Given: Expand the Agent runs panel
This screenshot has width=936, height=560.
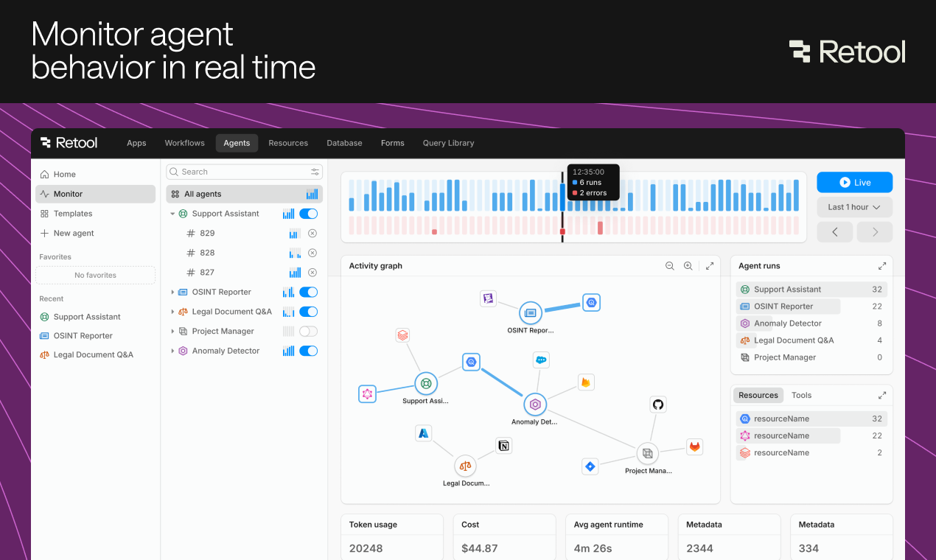Looking at the screenshot, I should (x=882, y=266).
